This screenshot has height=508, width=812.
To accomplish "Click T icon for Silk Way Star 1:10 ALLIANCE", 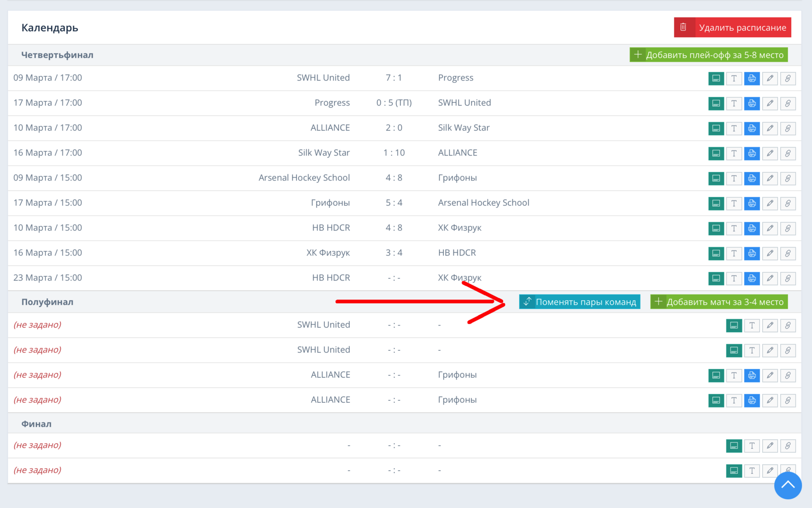I will (734, 154).
